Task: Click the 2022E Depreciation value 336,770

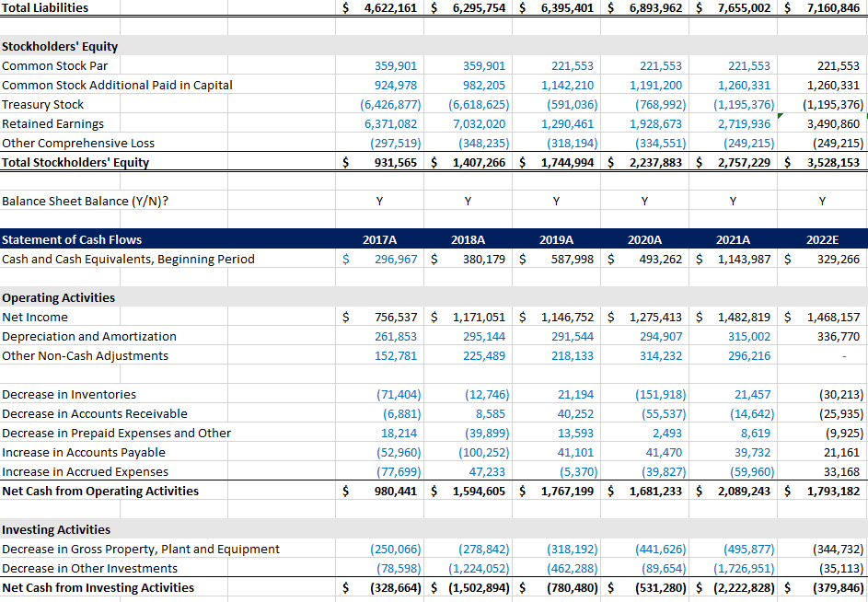Action: point(839,337)
